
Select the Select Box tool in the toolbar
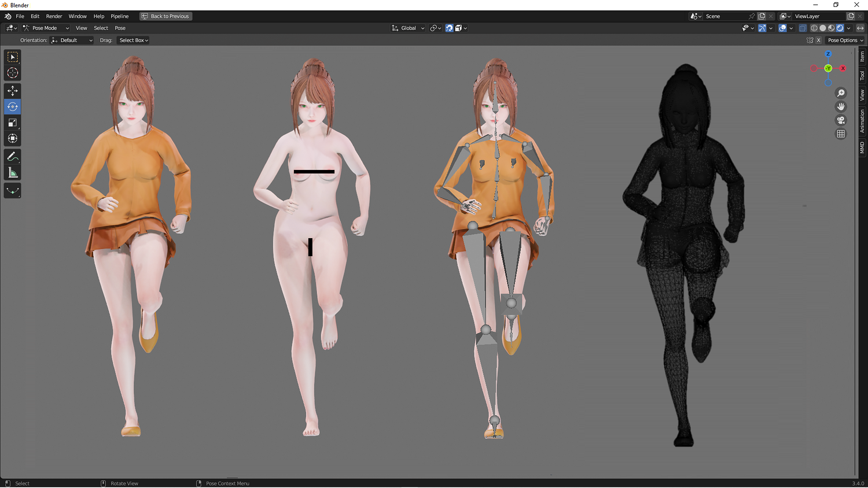click(x=12, y=57)
